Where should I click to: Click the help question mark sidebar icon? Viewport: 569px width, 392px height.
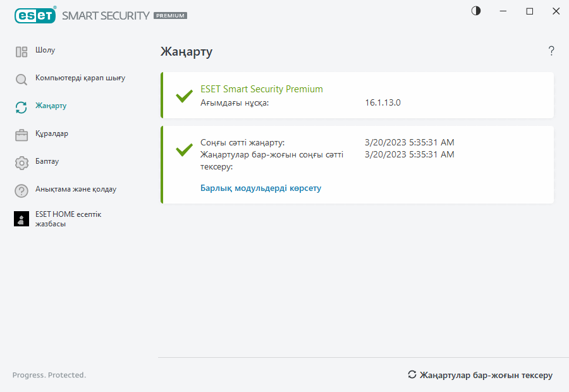pos(21,190)
